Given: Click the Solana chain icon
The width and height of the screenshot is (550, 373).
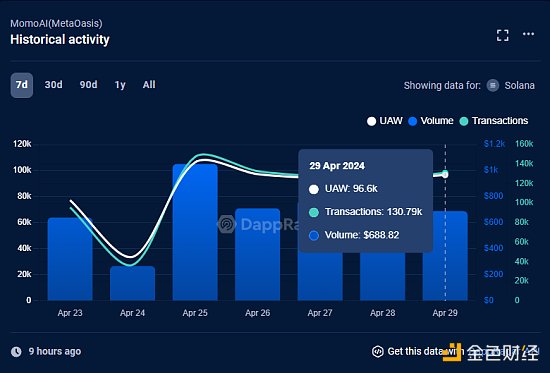Looking at the screenshot, I should coord(492,85).
